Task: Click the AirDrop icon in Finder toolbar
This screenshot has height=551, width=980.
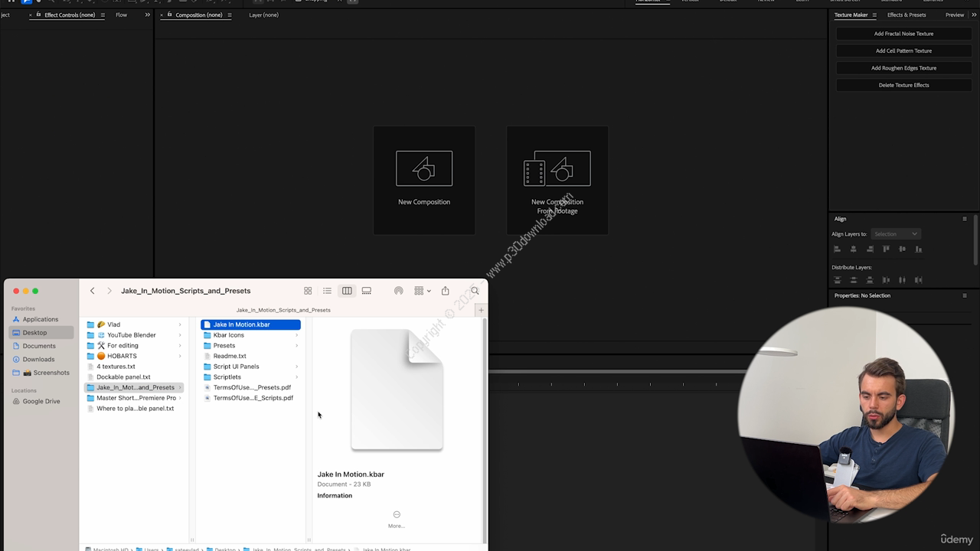Action: tap(398, 291)
